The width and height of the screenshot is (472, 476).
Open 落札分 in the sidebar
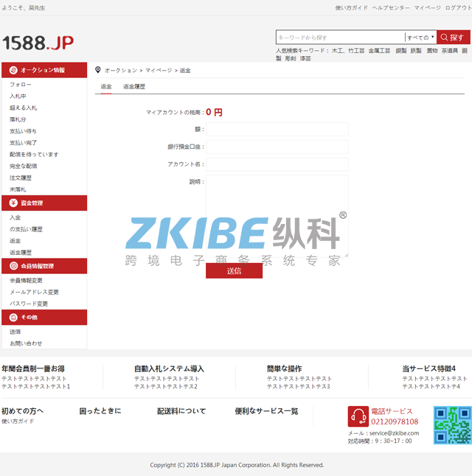18,119
